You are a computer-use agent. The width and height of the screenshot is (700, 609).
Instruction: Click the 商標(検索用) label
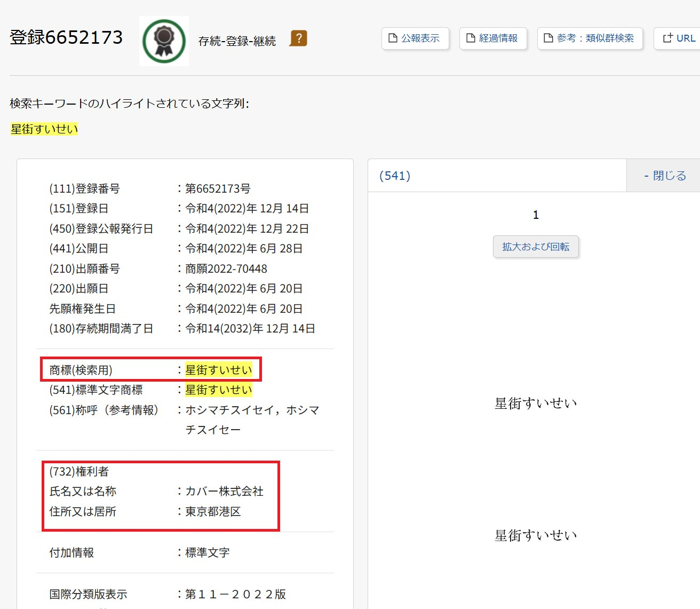click(x=81, y=370)
